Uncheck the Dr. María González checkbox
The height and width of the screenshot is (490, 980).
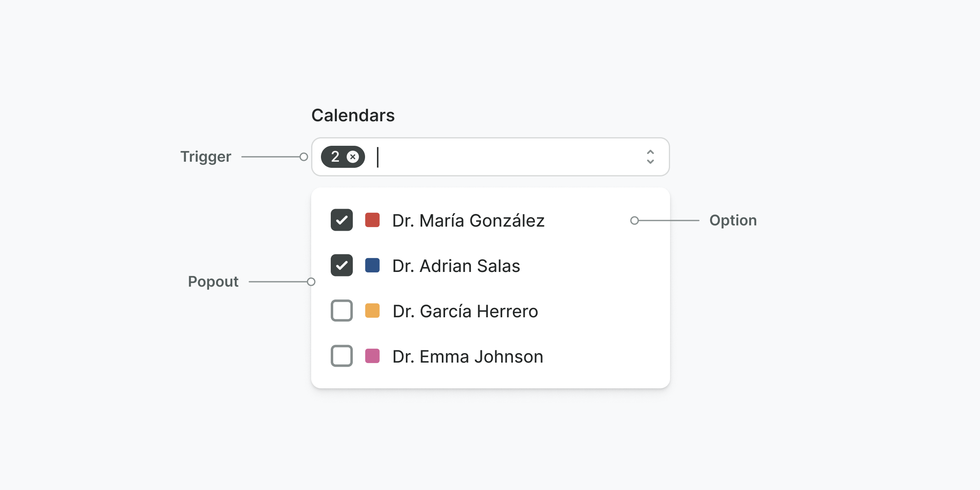coord(342,220)
